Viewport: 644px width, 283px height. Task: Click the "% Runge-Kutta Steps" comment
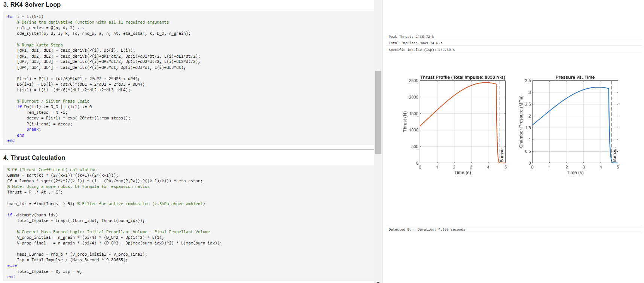point(40,45)
